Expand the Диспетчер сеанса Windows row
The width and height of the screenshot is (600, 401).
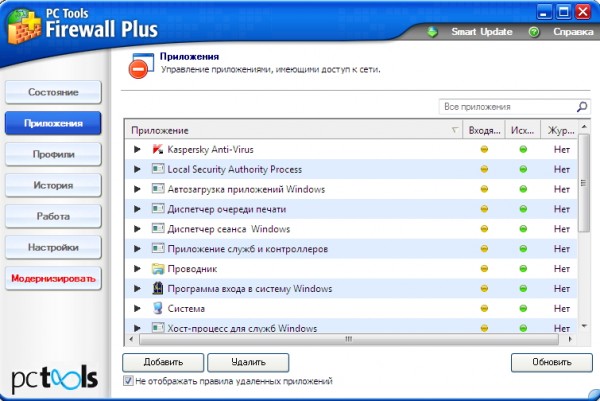[137, 229]
